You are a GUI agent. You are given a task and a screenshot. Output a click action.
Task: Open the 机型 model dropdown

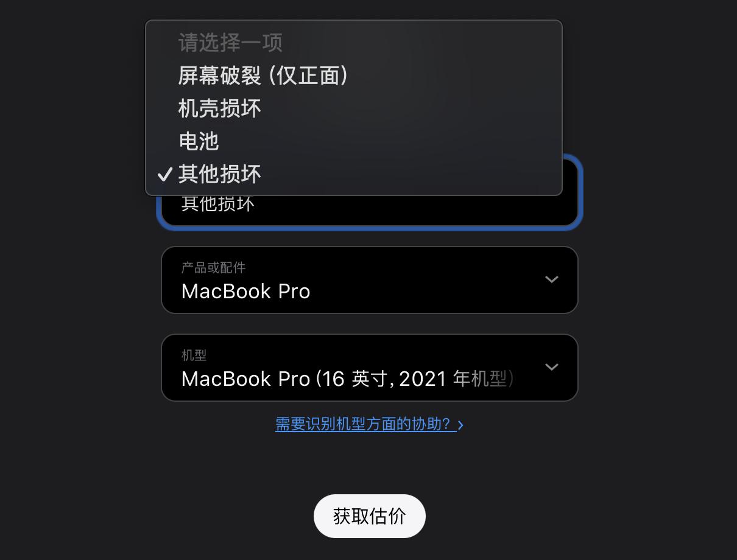369,368
